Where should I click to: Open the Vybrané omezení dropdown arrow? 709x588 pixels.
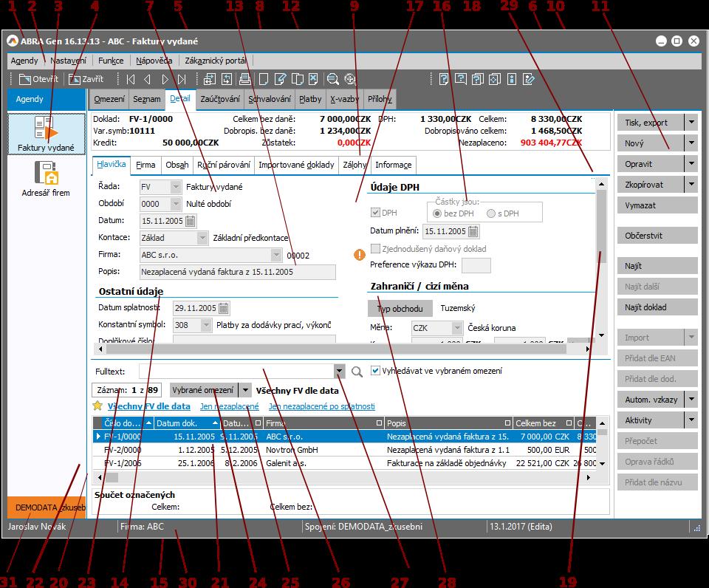245,390
